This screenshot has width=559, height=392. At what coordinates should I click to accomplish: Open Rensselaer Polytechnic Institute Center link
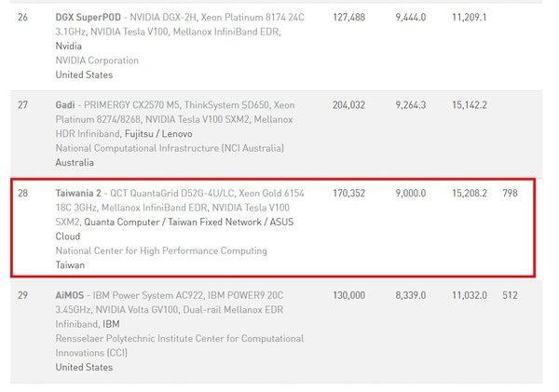click(x=180, y=339)
